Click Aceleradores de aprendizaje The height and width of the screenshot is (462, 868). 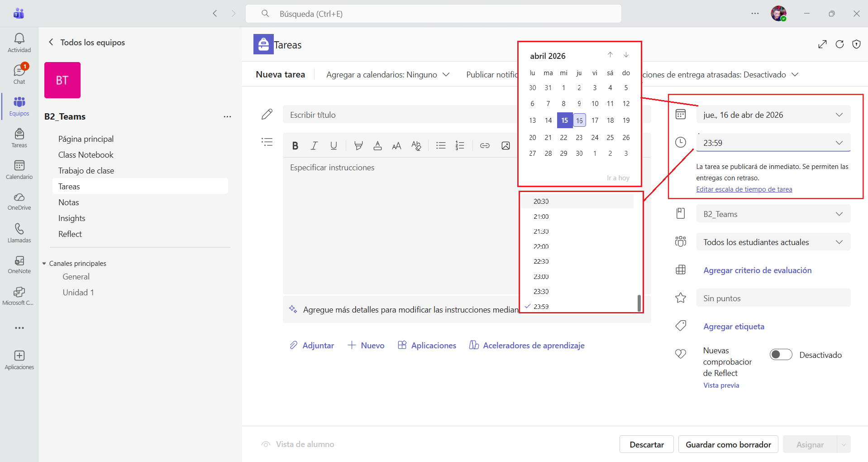527,345
